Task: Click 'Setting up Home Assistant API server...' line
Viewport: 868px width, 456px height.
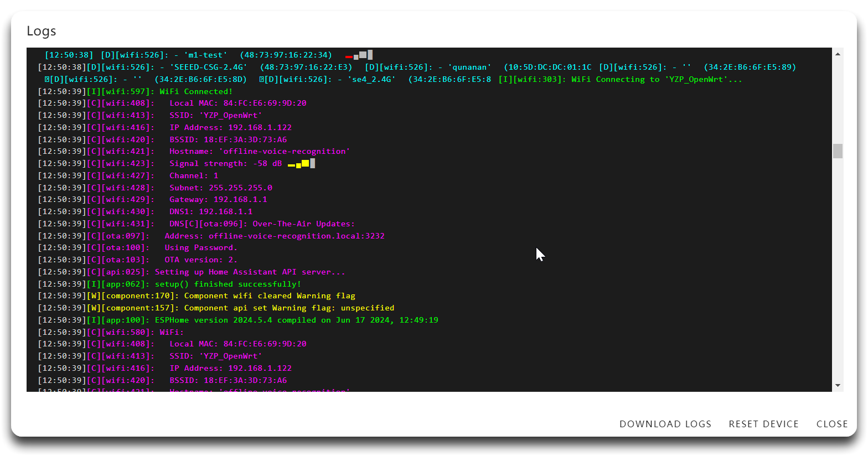Action: pos(192,272)
